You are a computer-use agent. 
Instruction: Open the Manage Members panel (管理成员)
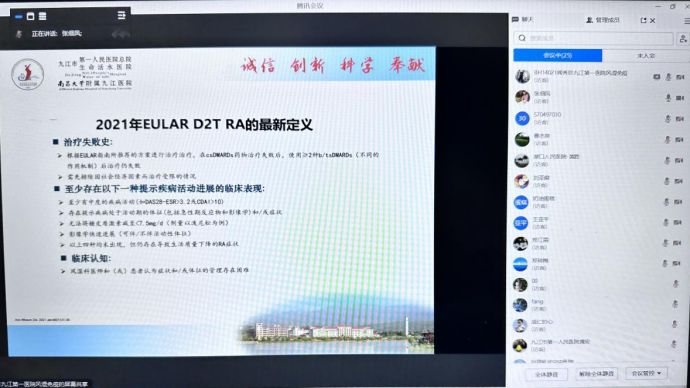point(602,20)
